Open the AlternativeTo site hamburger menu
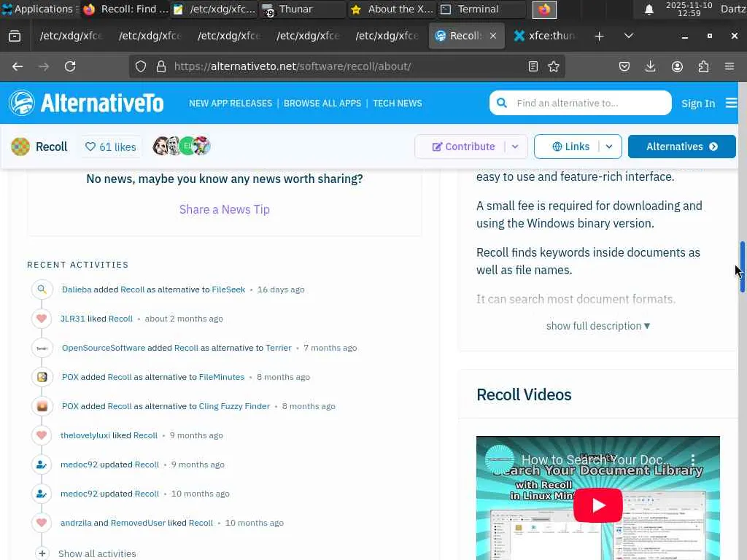 click(x=731, y=103)
